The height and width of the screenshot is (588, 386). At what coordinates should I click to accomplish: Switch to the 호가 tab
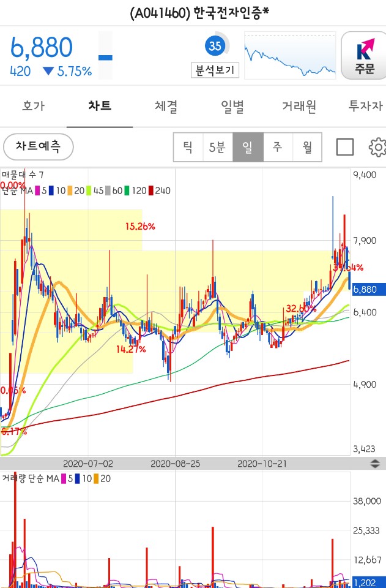click(x=33, y=106)
